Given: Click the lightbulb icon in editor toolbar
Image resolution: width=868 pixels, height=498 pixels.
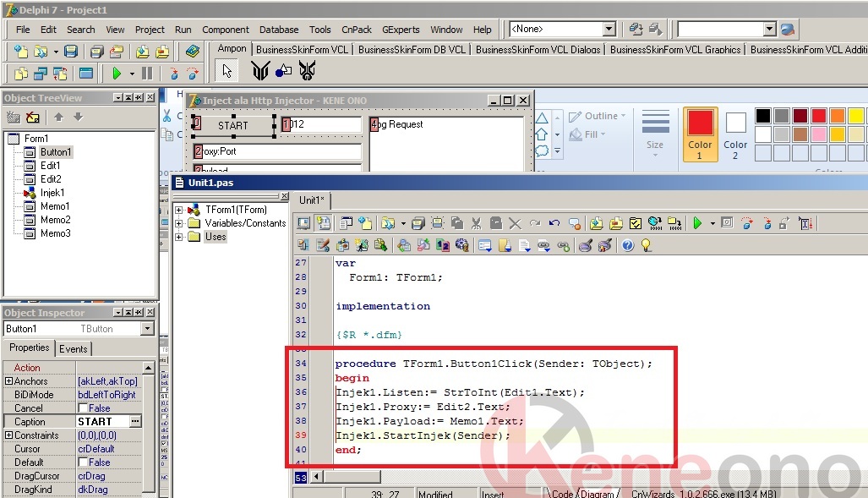Looking at the screenshot, I should [646, 245].
